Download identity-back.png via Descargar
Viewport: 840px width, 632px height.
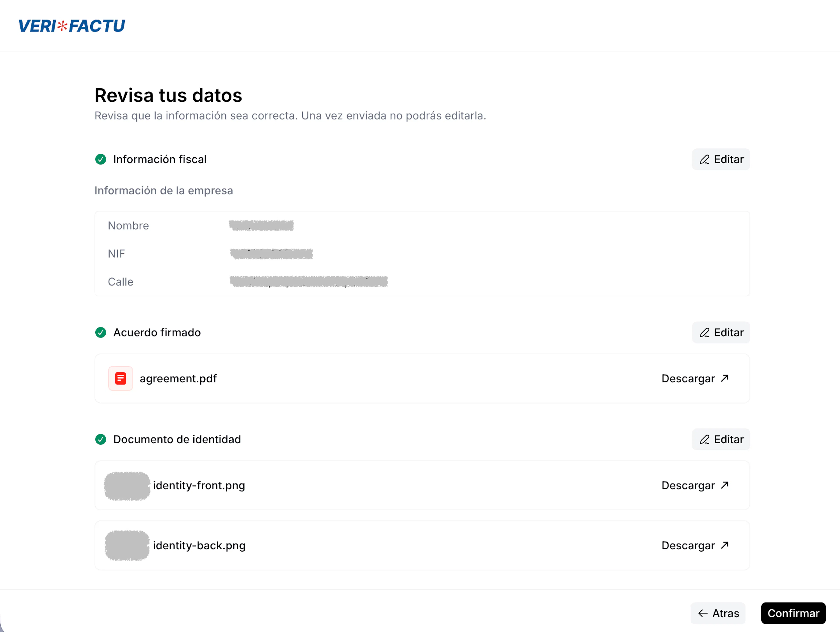(x=688, y=545)
